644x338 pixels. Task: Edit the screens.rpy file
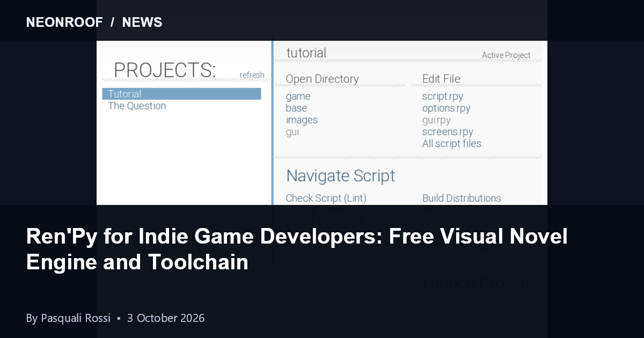point(448,132)
